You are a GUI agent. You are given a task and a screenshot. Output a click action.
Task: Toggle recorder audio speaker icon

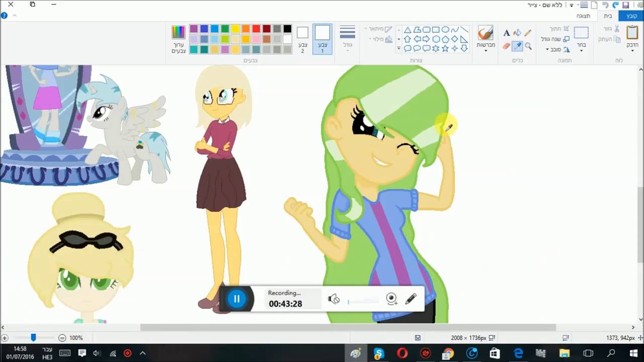pos(334,299)
